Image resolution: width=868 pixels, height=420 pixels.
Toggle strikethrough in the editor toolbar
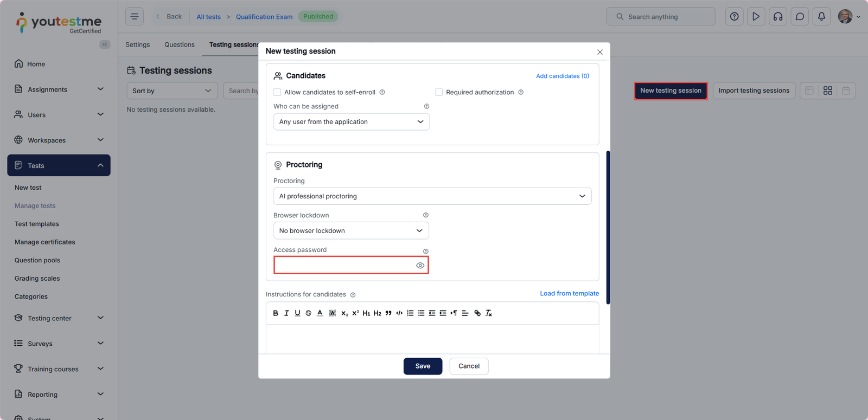click(x=309, y=313)
